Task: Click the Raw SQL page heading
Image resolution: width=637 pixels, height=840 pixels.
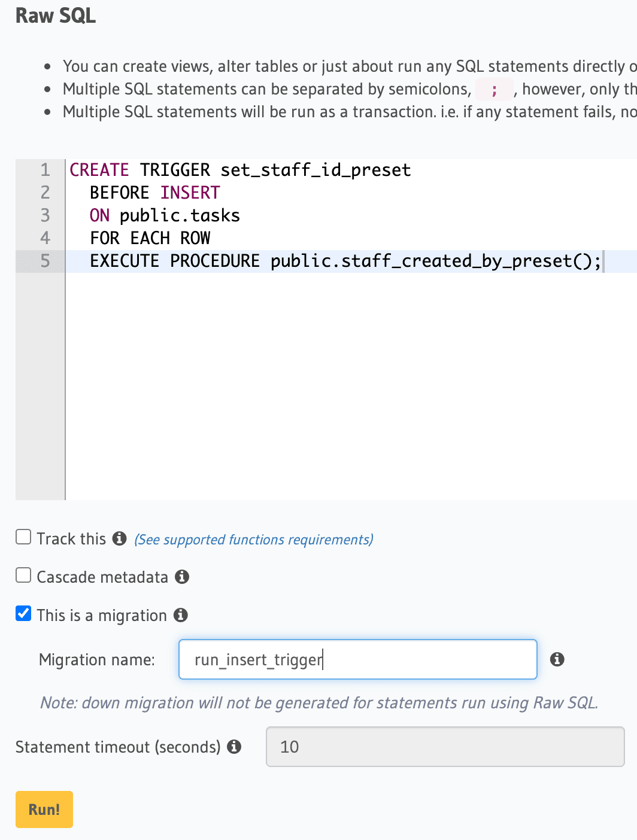Action: pos(54,16)
